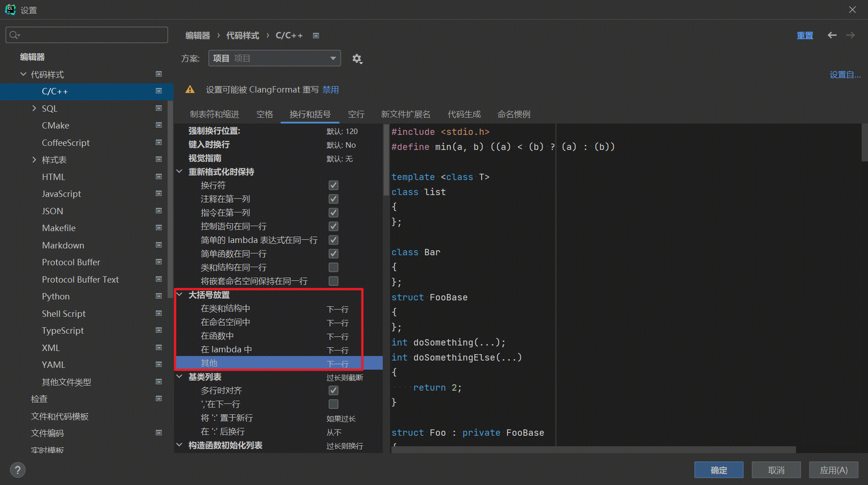Click the settings search field
Viewport: 868px width, 485px height.
(x=87, y=35)
